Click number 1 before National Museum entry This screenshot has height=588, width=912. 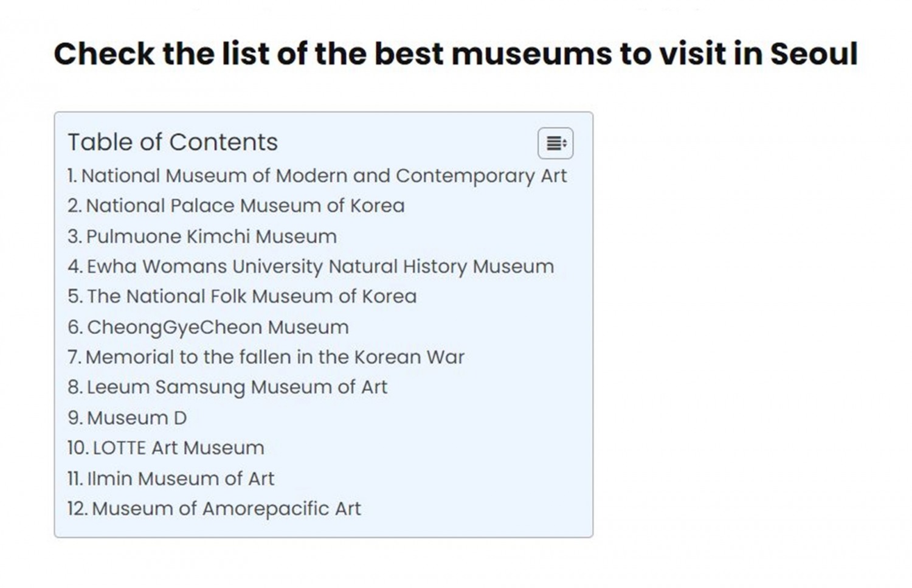72,176
